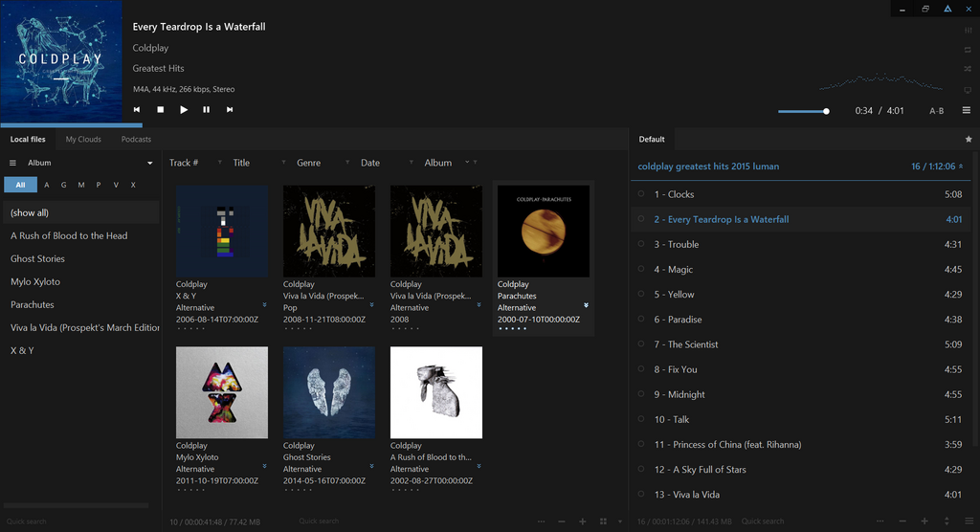Toggle the queue circle for 6 - Paradise

pyautogui.click(x=641, y=319)
